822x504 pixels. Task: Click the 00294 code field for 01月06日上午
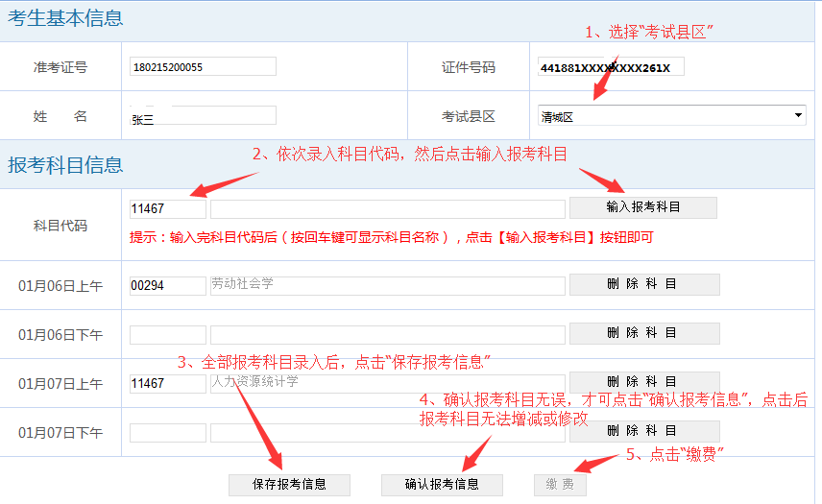pyautogui.click(x=168, y=285)
